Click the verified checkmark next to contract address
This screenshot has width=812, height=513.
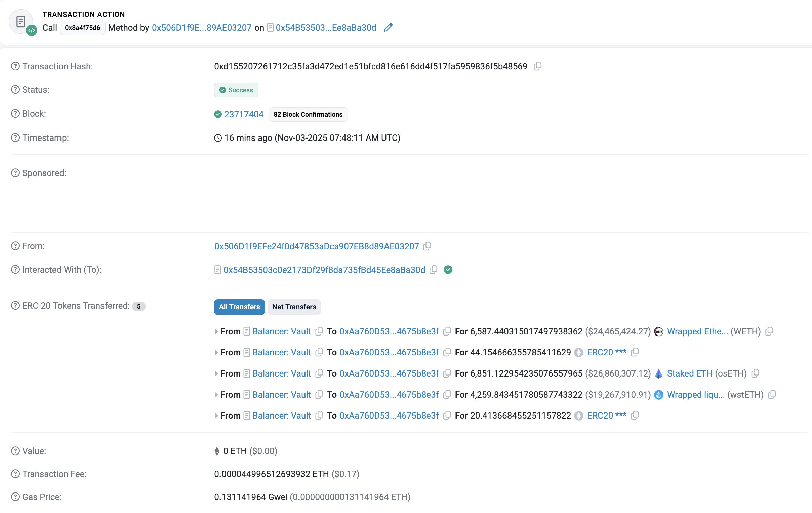tap(448, 270)
